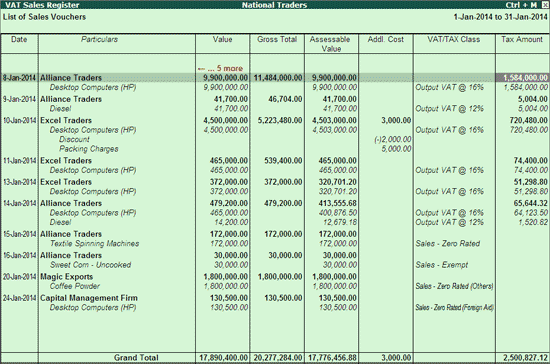Close the VAT Sales Register window

click(545, 5)
